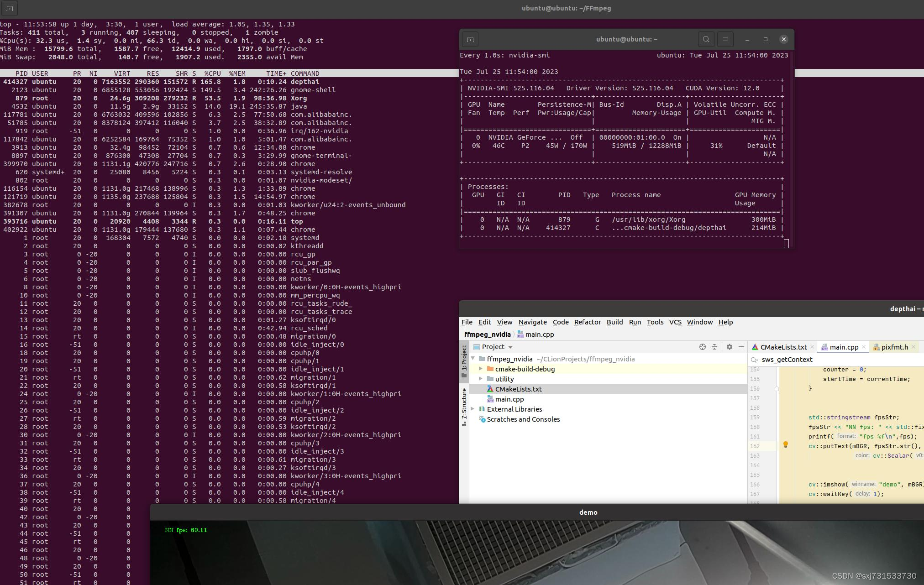Open the Edit menu in CLion
924x585 pixels.
point(484,322)
